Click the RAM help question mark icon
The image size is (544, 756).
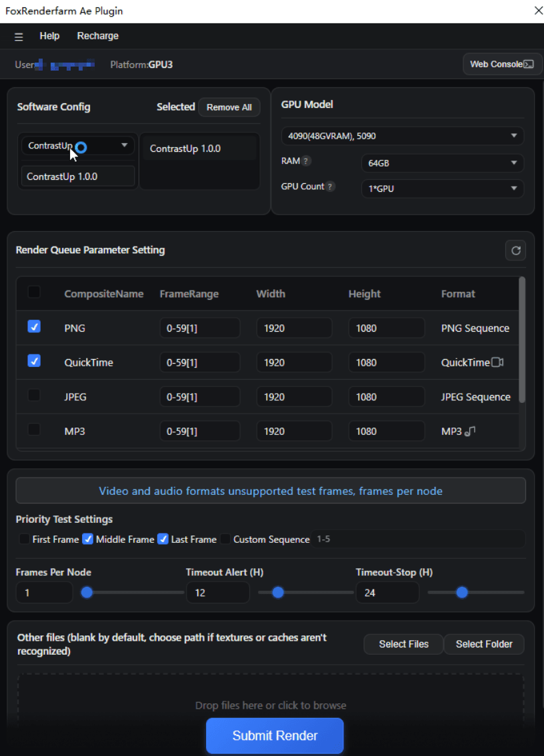[x=306, y=161]
